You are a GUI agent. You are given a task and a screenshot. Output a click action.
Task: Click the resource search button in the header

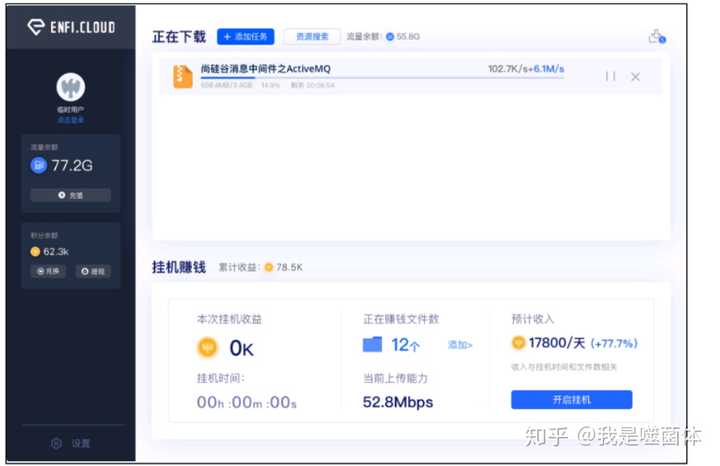pos(312,37)
